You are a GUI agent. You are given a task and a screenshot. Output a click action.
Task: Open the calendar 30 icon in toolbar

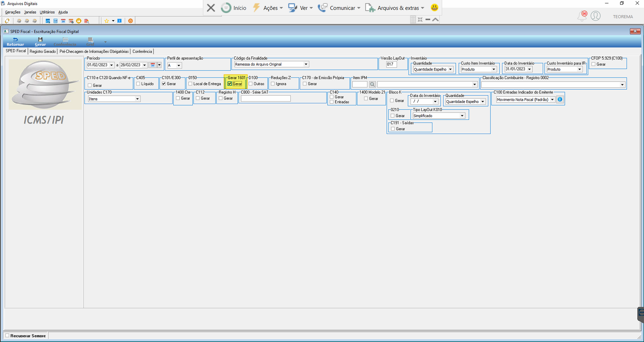pyautogui.click(x=63, y=21)
